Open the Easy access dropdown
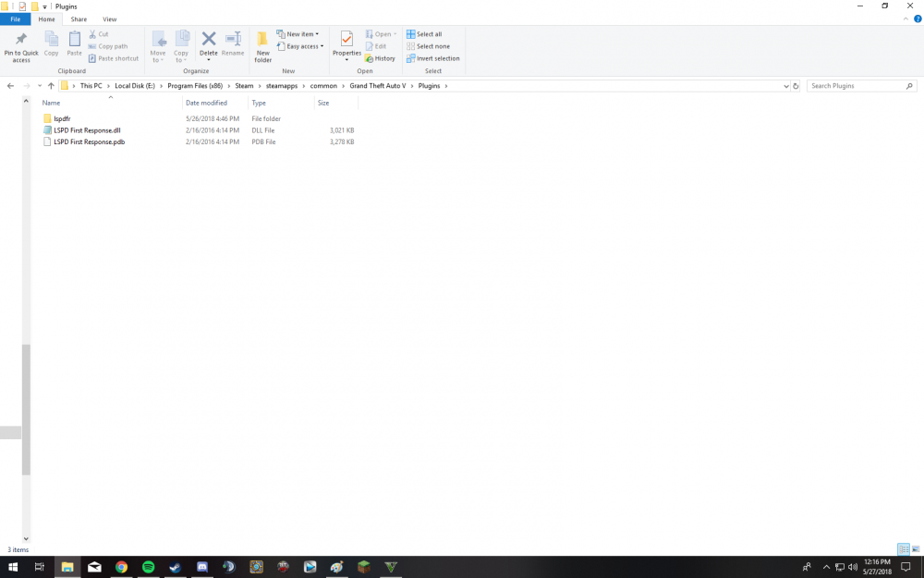This screenshot has height=578, width=924. (300, 46)
